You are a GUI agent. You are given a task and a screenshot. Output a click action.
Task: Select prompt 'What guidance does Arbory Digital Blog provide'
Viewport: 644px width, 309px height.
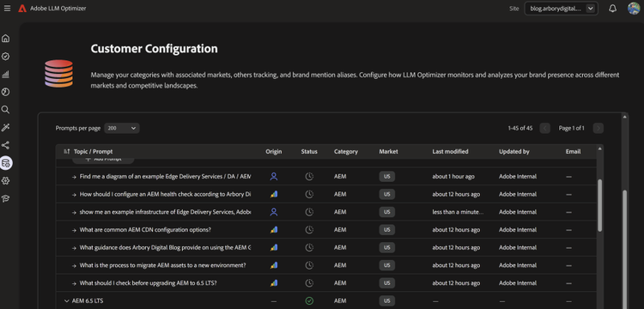(165, 247)
